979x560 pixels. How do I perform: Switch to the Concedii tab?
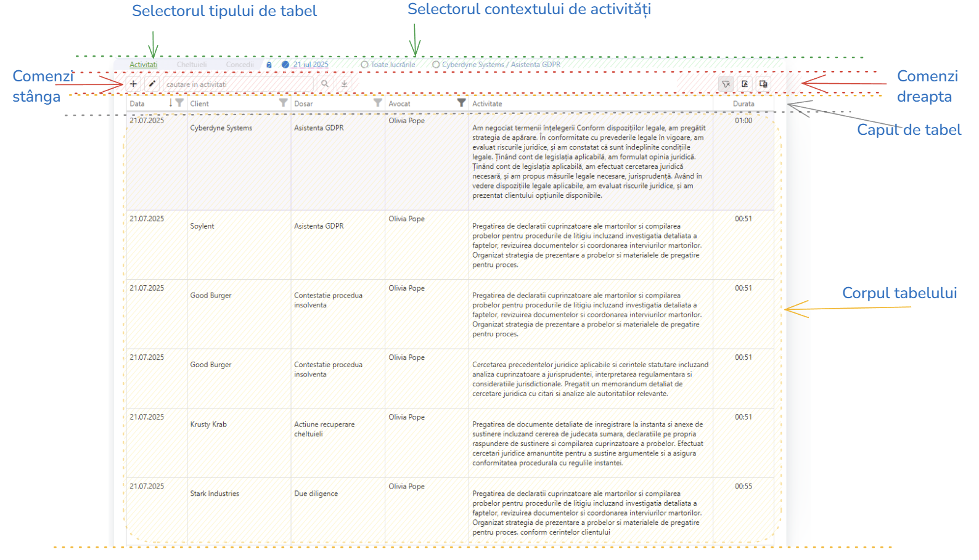240,65
